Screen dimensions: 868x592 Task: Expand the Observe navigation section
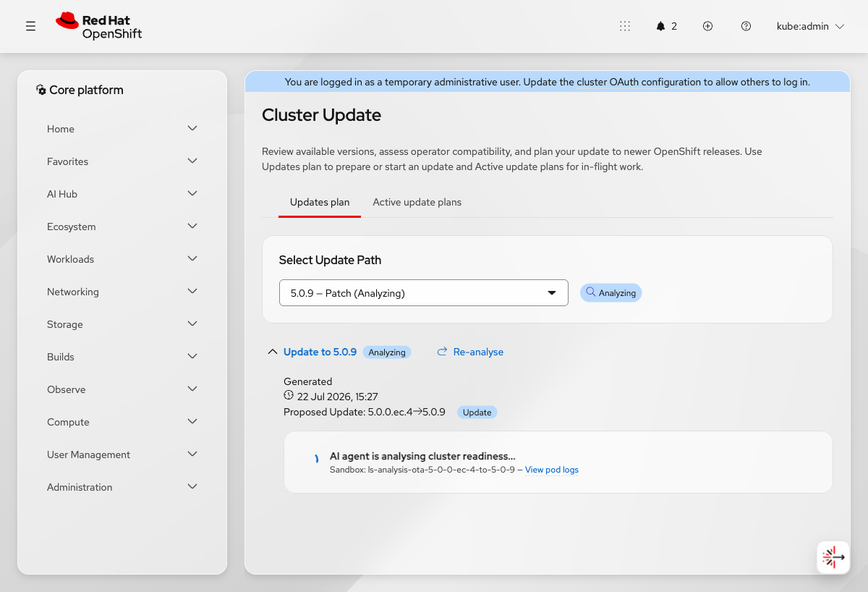coord(122,389)
